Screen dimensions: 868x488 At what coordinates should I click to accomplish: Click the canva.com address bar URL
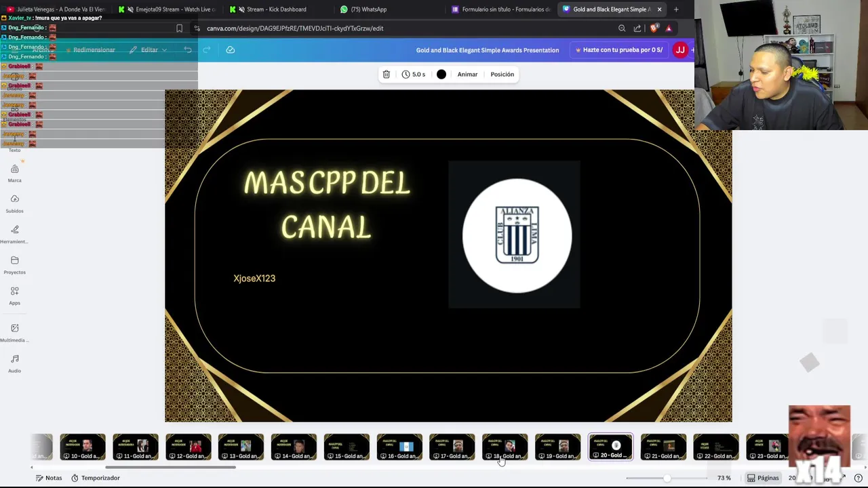(295, 28)
